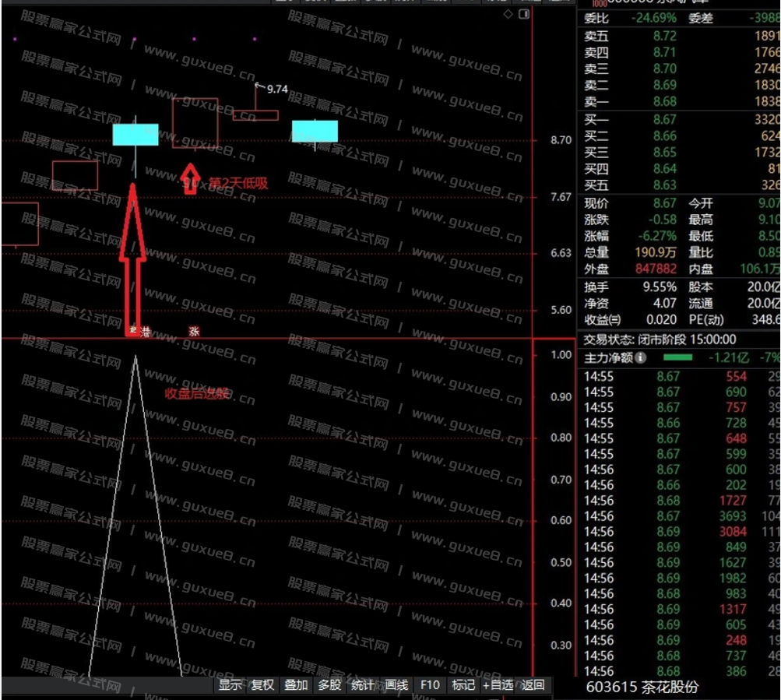
Task: Click the small red arrow labeled 第2天低吸
Action: 189,178
